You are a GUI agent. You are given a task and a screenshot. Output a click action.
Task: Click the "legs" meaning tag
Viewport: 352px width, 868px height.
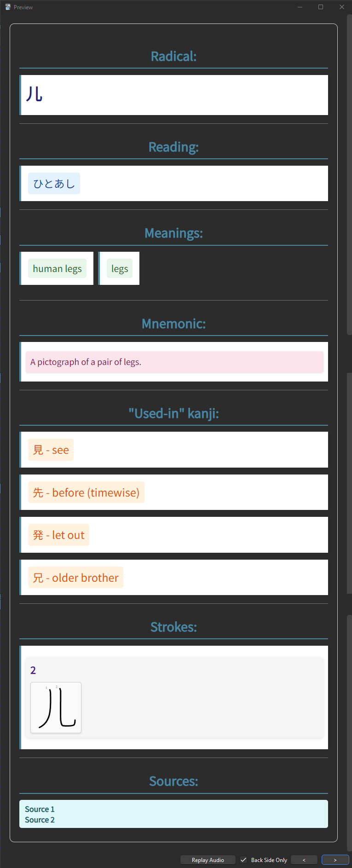point(120,269)
